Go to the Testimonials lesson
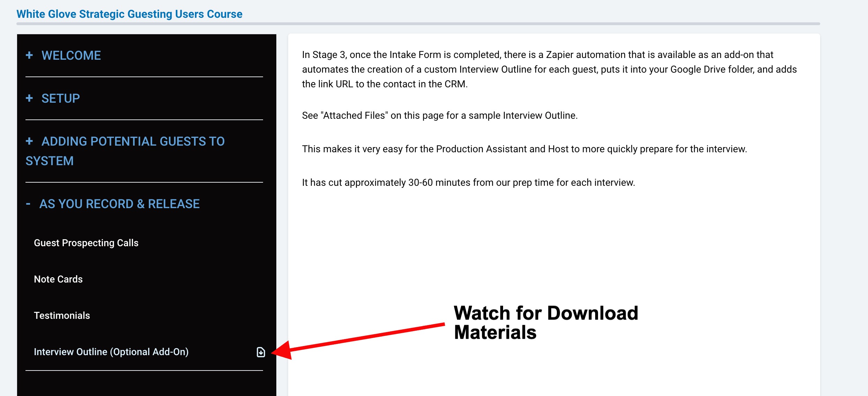The height and width of the screenshot is (396, 868). coord(62,315)
